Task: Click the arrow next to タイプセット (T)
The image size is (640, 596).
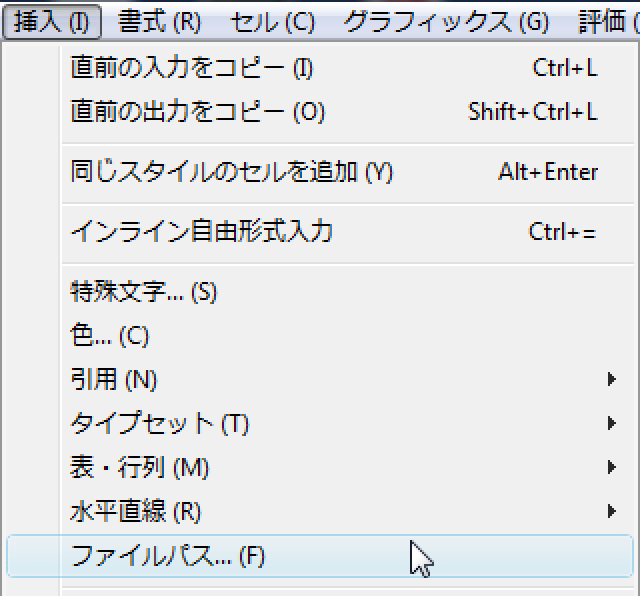Action: click(611, 423)
